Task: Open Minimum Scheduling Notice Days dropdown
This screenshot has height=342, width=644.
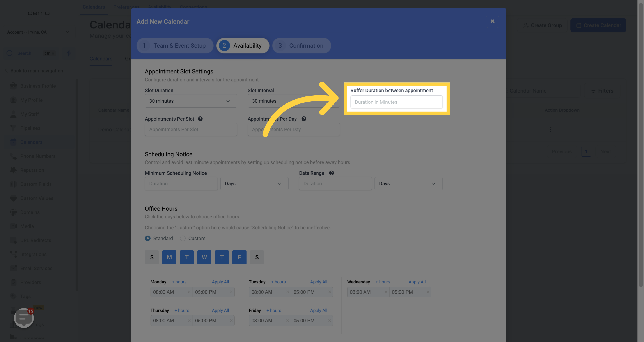Action: coord(254,184)
